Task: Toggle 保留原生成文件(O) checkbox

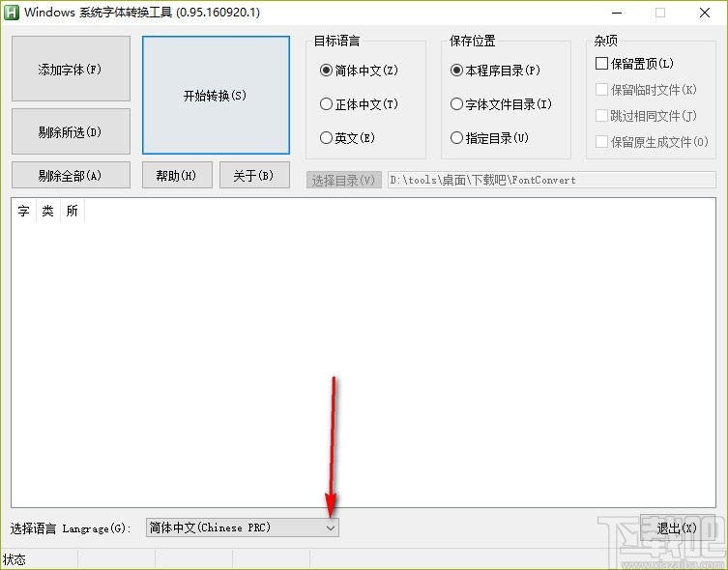Action: 652,141
